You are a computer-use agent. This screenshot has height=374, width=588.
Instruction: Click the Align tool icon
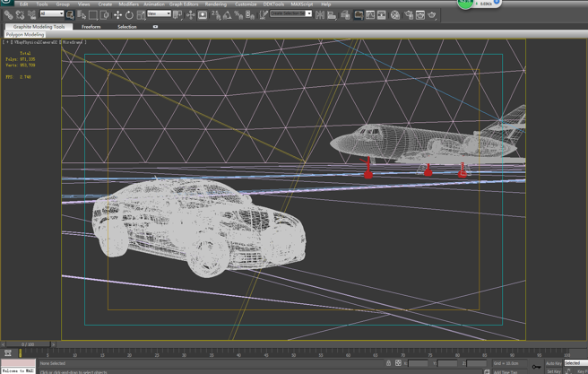[332, 14]
